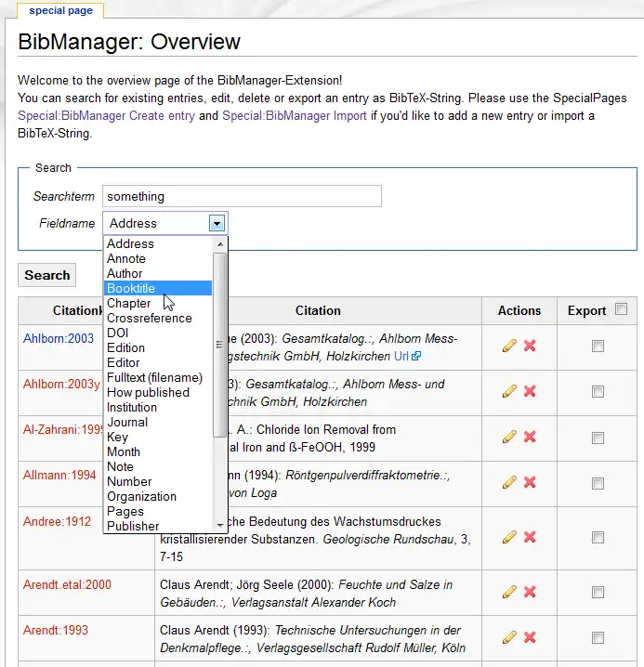Viewport: 644px width, 667px height.
Task: Choose Journal in the Fieldname dropdown list
Action: [127, 422]
